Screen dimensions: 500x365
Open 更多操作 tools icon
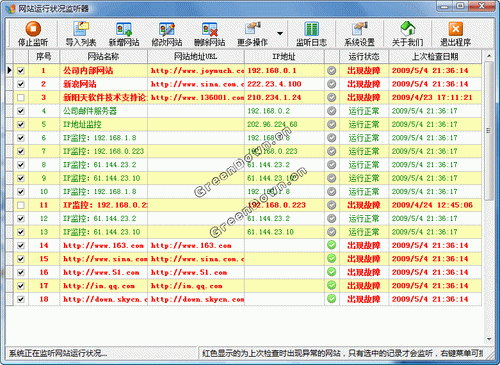253,34
